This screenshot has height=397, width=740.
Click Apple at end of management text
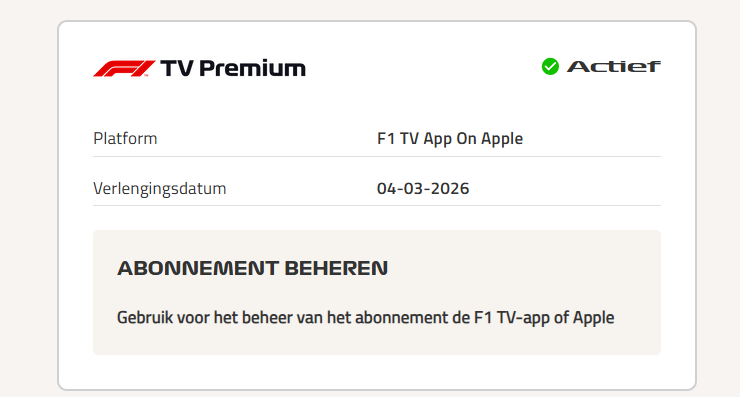(594, 318)
